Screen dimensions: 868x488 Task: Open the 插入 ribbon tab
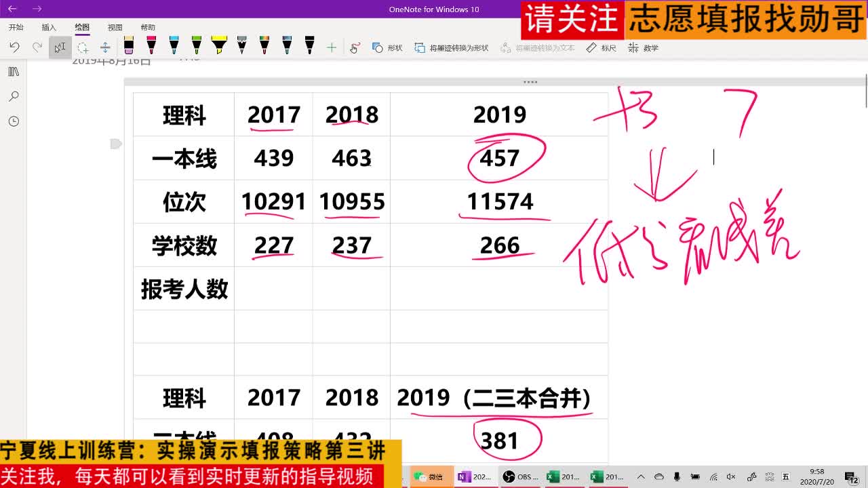(x=49, y=27)
